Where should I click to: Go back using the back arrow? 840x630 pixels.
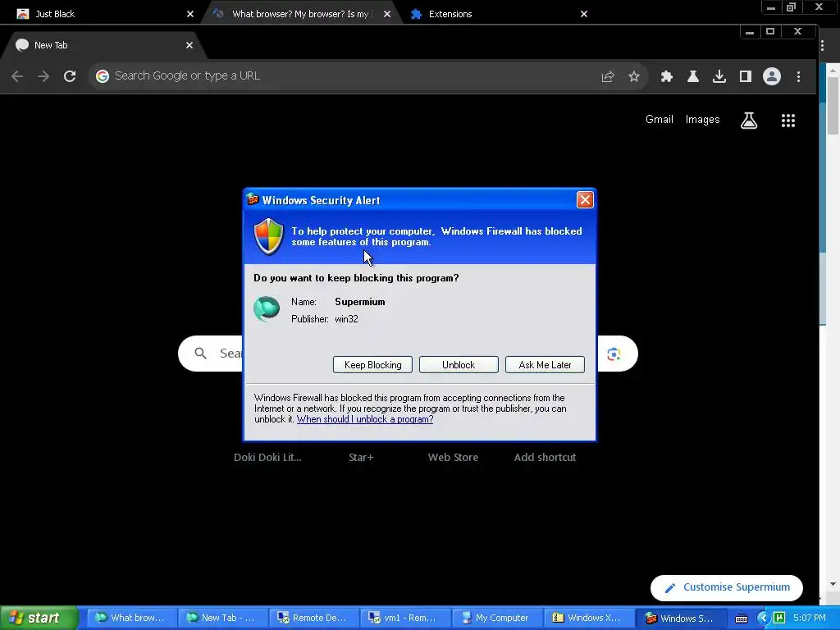(17, 76)
